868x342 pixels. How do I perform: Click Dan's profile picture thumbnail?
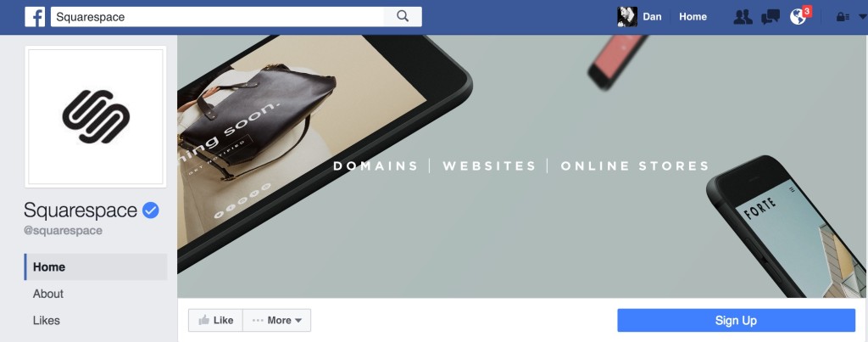coord(627,17)
